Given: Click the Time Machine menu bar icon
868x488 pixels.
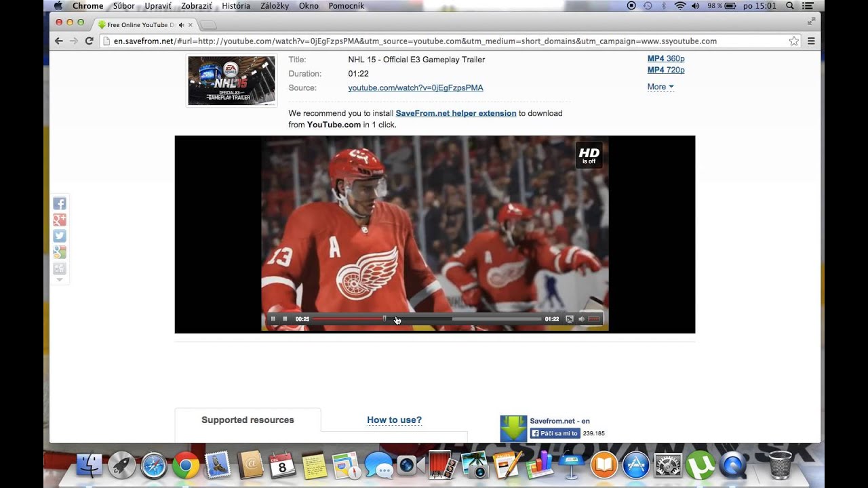Looking at the screenshot, I should (x=648, y=6).
